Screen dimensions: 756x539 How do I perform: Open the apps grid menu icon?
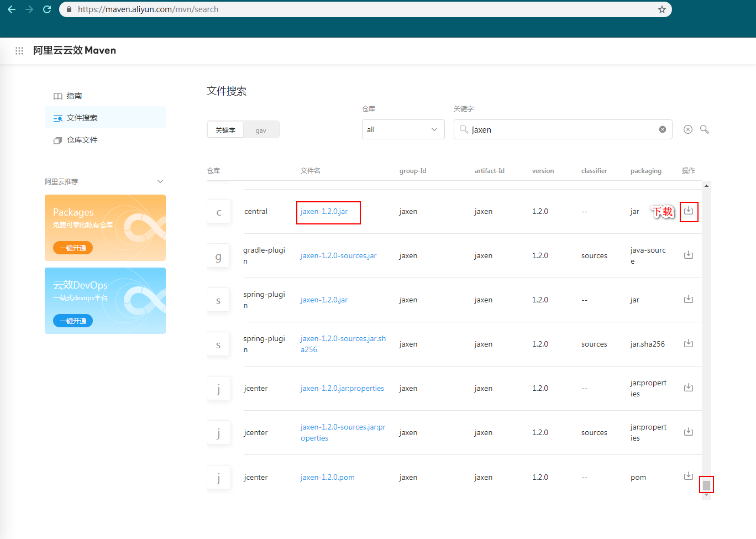19,50
